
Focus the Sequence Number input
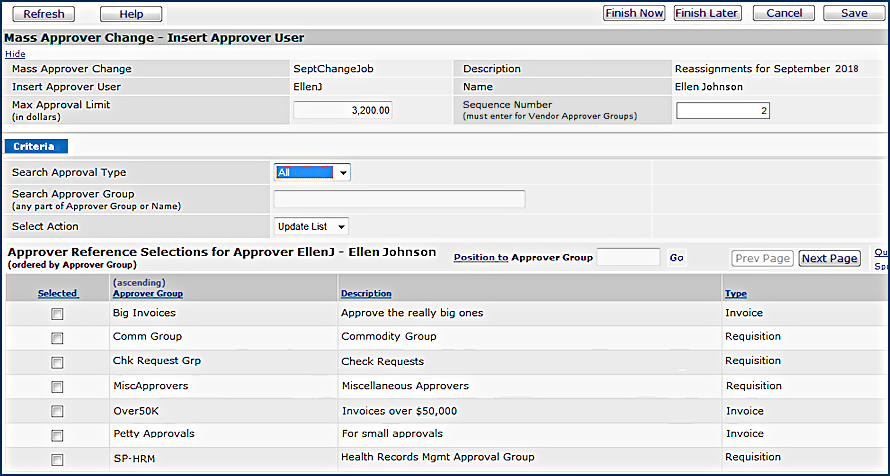point(722,110)
